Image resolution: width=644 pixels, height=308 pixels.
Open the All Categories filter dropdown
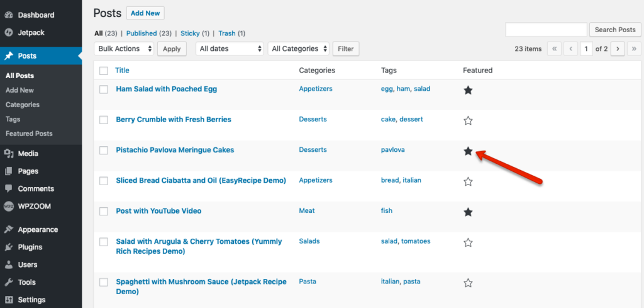click(x=299, y=48)
